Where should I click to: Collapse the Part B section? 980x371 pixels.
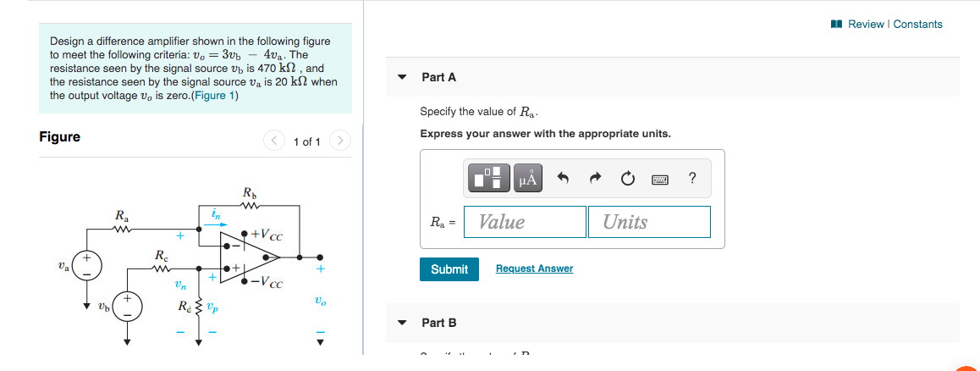click(403, 324)
